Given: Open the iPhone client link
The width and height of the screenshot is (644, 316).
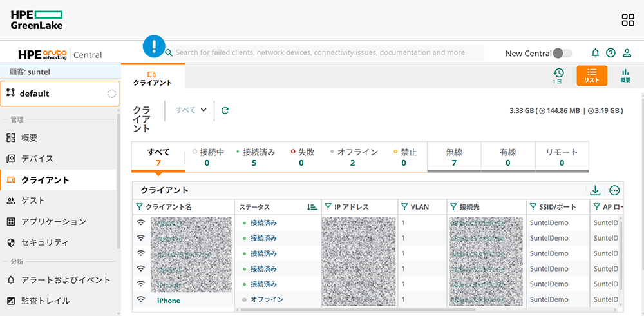Looking at the screenshot, I should [x=168, y=301].
